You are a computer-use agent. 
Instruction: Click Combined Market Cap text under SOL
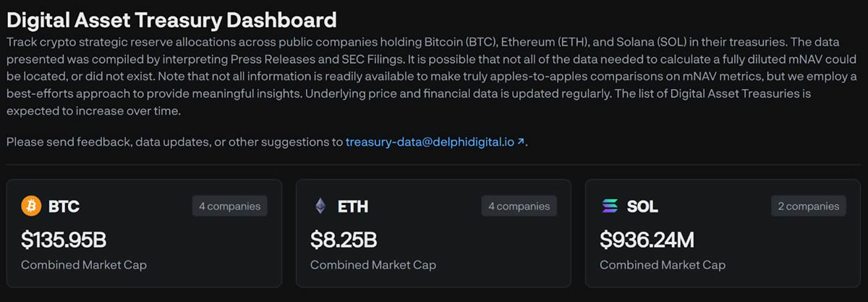tap(663, 265)
